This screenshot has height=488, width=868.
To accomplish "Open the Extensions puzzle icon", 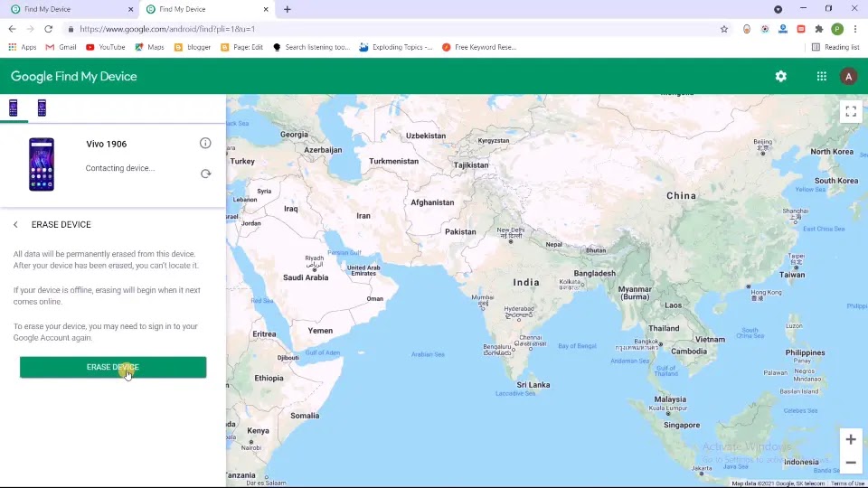I will coord(819,29).
